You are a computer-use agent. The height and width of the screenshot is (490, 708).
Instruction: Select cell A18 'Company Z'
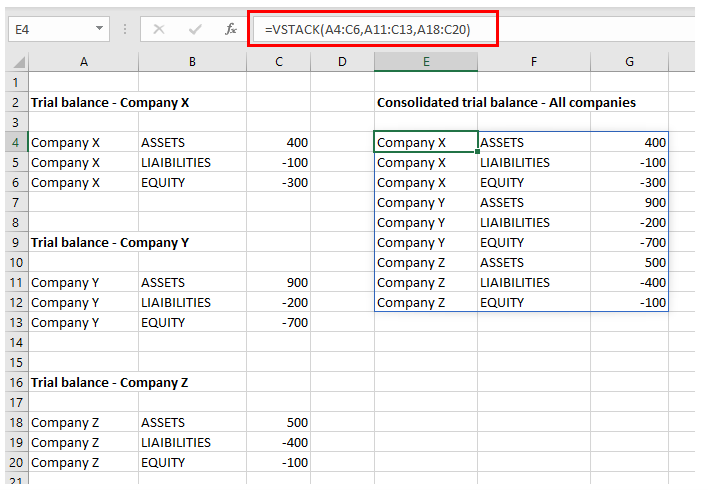[x=84, y=423]
